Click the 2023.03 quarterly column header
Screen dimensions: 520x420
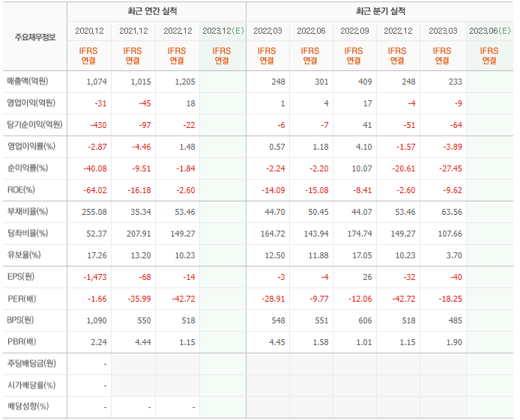[x=443, y=31]
